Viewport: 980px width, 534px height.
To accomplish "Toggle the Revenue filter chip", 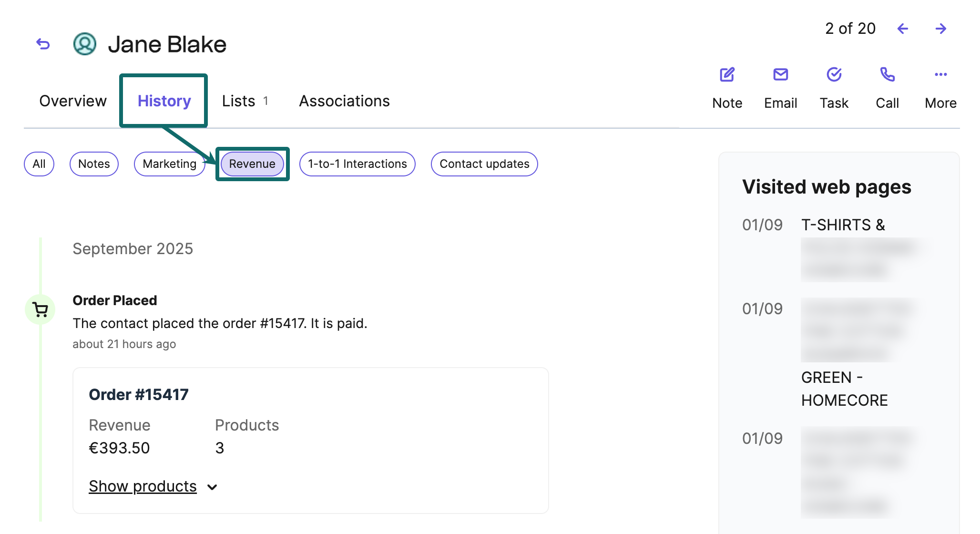I will pyautogui.click(x=252, y=164).
